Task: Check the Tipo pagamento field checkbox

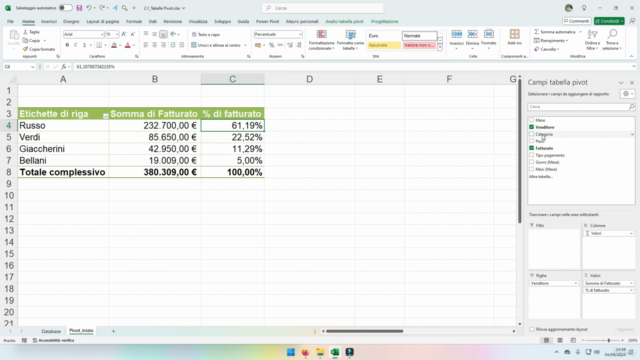Action: point(531,155)
